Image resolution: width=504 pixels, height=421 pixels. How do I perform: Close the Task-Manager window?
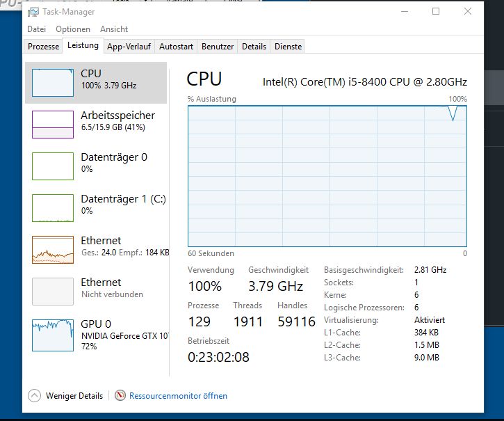pos(468,12)
